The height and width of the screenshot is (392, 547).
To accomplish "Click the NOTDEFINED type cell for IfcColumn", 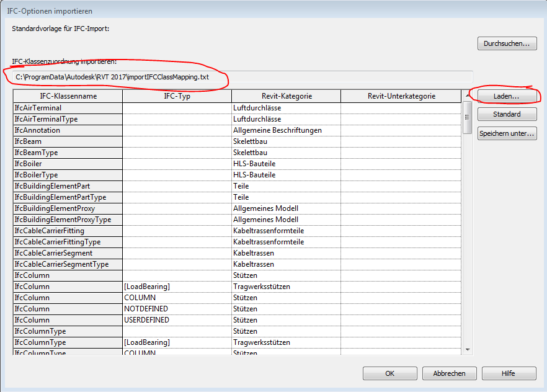I will 177,309.
